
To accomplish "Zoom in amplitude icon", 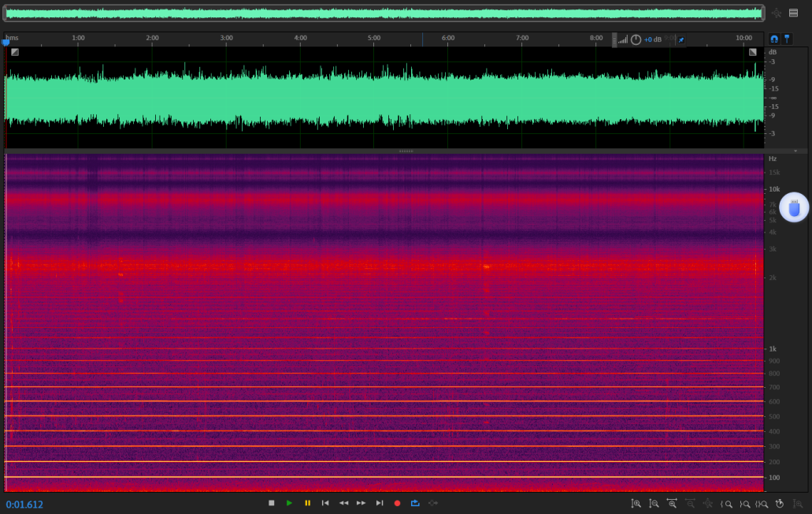I will click(636, 503).
